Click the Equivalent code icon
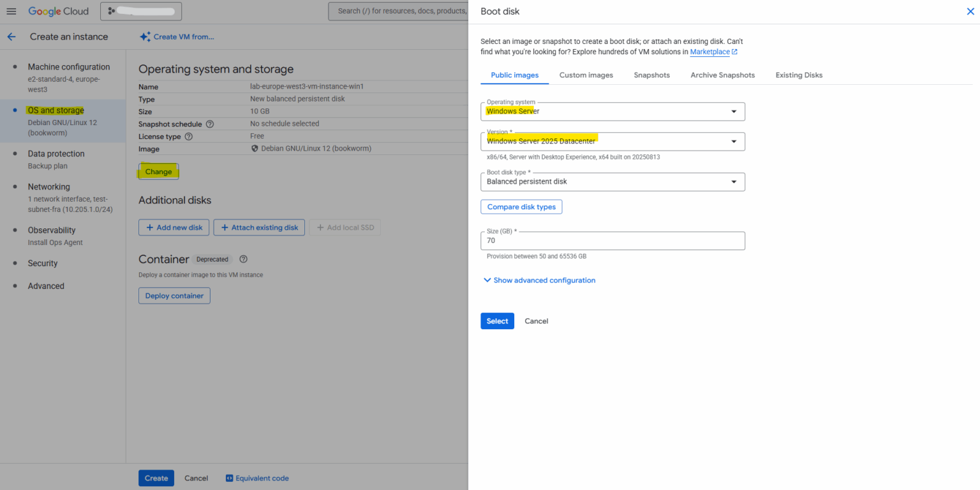Screen dimensions: 980x490 pos(230,478)
